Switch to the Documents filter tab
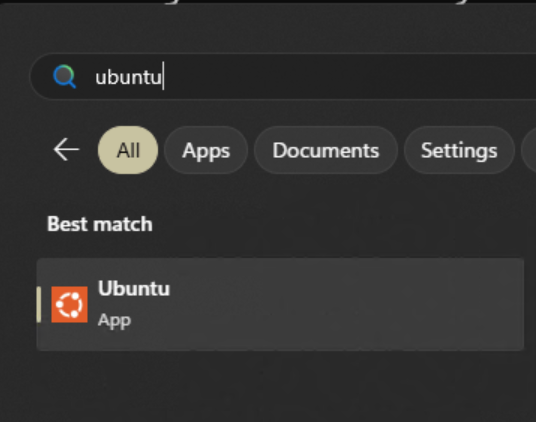Image resolution: width=536 pixels, height=422 pixels. pos(326,150)
